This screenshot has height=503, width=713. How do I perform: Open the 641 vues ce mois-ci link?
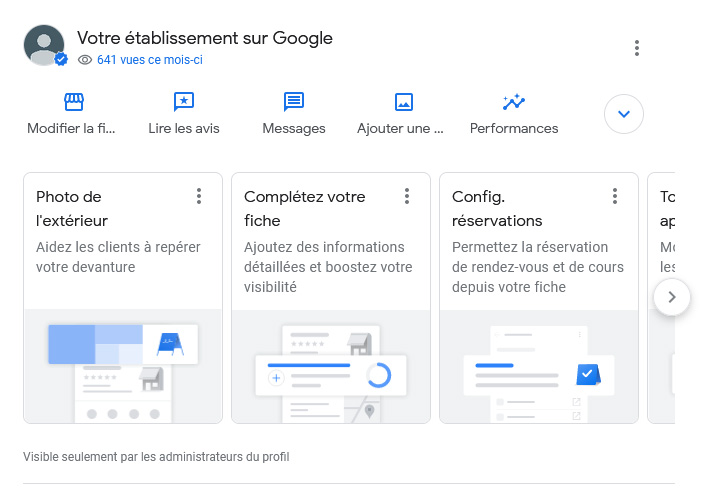(x=149, y=60)
